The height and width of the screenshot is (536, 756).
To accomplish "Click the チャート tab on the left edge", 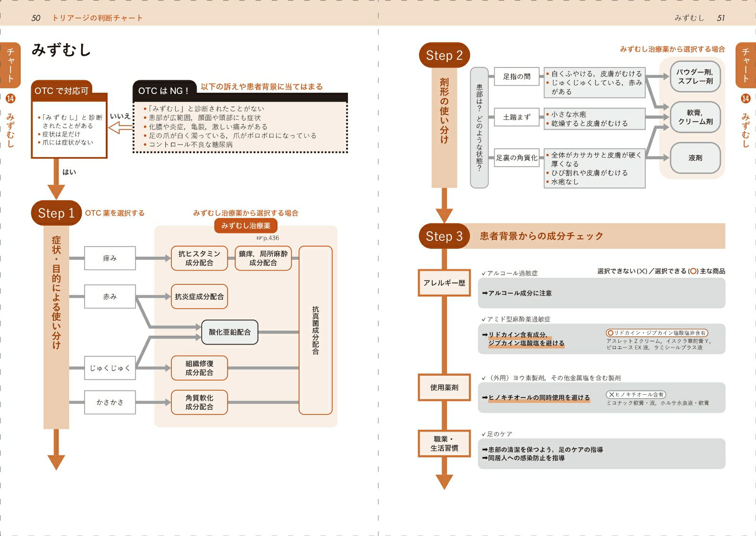I will 10,65.
